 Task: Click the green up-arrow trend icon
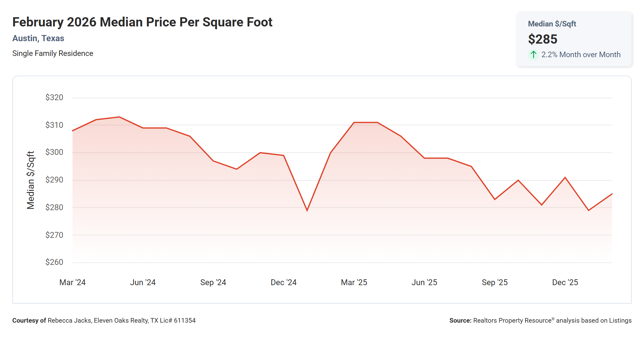pyautogui.click(x=533, y=55)
